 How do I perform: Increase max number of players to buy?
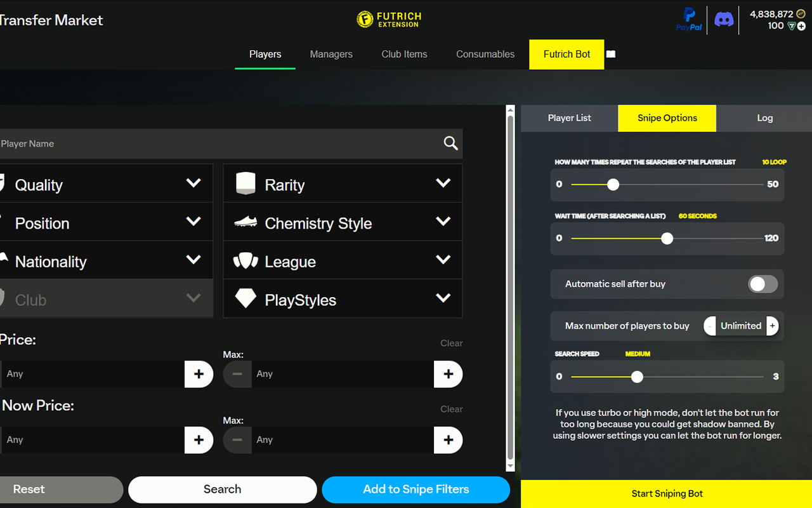tap(772, 326)
